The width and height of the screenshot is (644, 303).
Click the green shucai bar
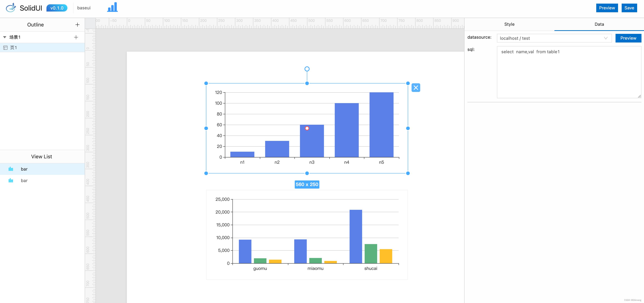click(x=371, y=254)
